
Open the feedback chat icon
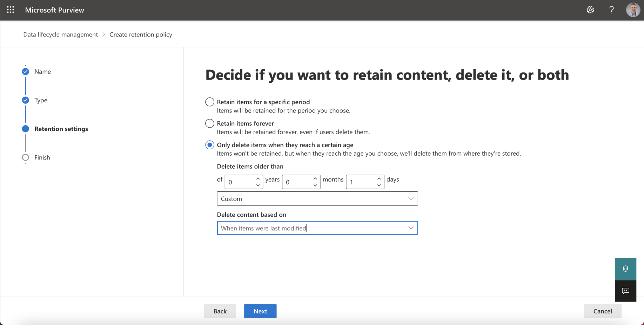click(x=625, y=291)
